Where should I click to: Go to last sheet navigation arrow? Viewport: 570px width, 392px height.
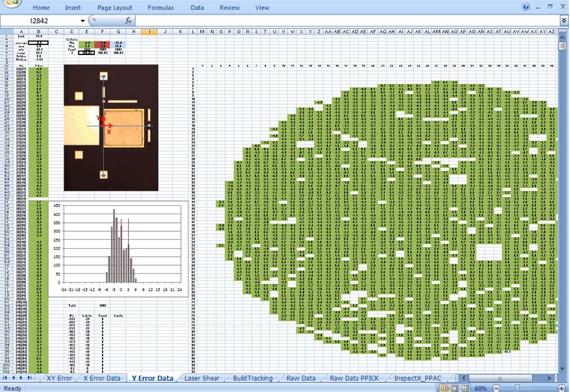coord(30,379)
